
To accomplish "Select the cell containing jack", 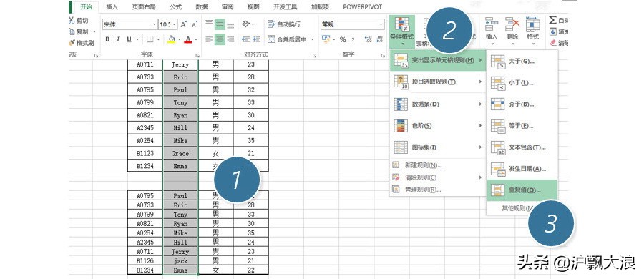I will [x=180, y=261].
